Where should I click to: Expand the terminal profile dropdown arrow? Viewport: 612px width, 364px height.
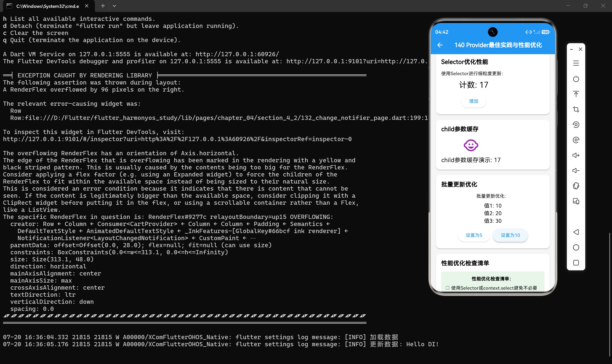114,6
